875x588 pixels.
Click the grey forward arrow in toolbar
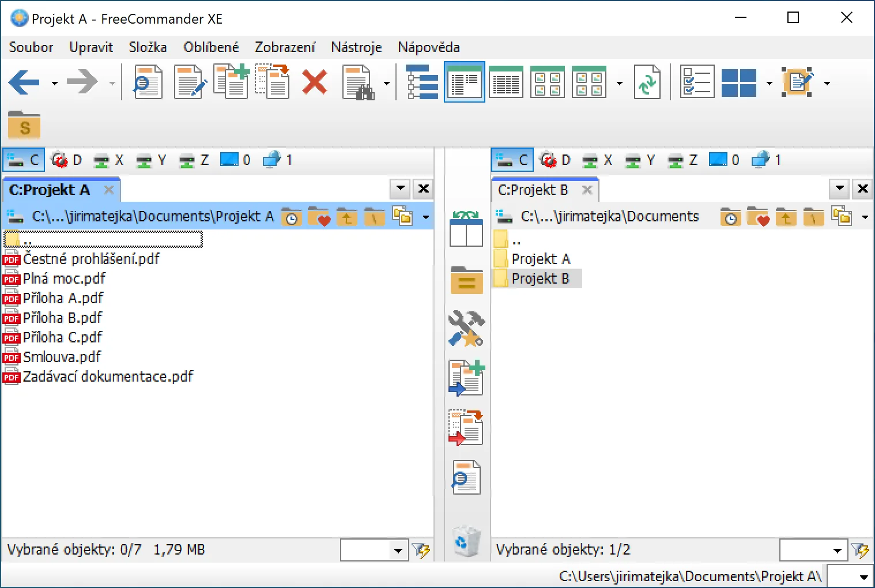pos(82,82)
